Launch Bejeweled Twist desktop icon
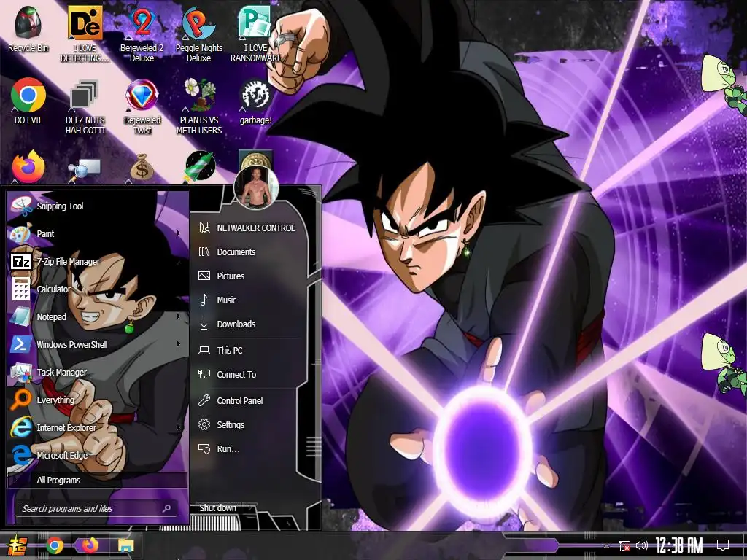This screenshot has width=747, height=560. click(x=142, y=107)
